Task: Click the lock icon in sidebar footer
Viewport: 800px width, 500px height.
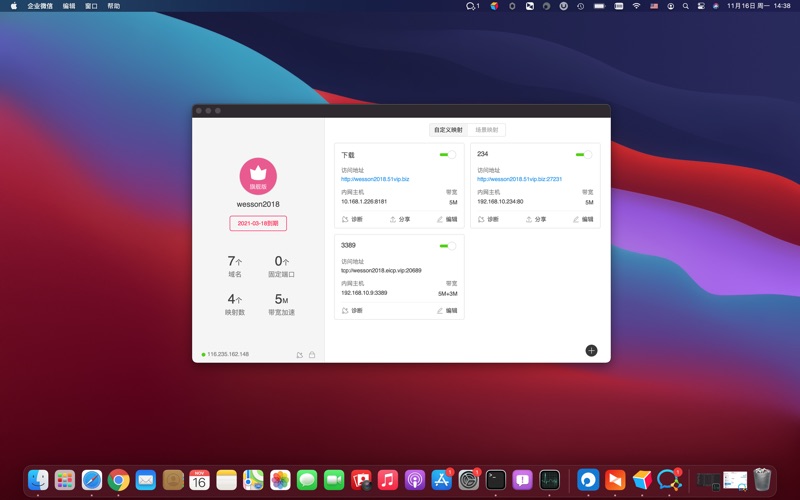Action: point(312,355)
